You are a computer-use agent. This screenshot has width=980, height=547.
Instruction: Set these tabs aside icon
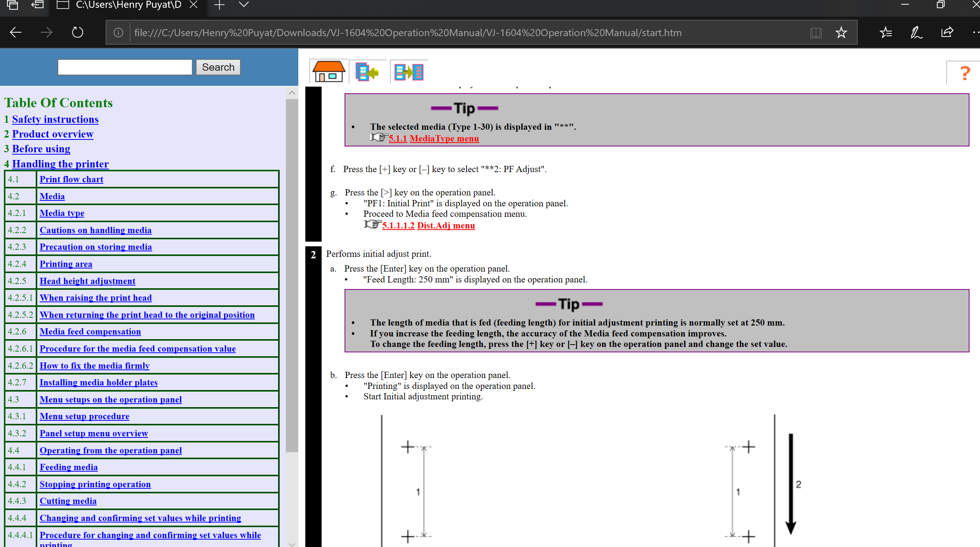click(37, 5)
